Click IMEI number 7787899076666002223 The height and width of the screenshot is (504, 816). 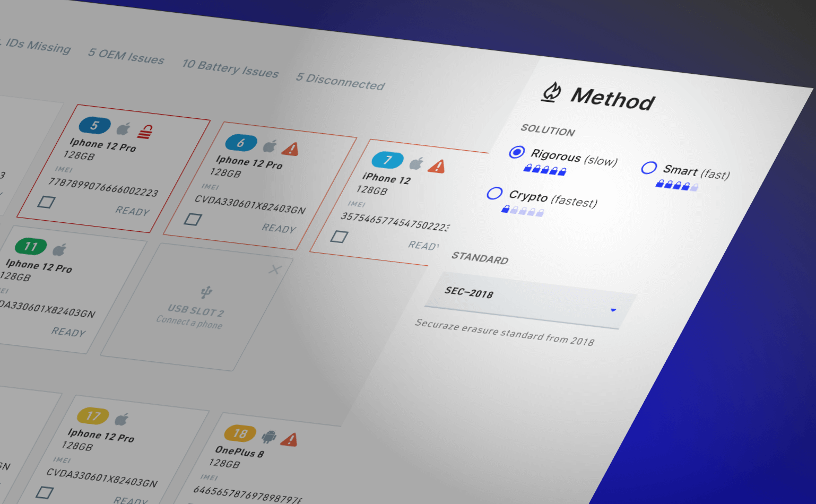click(103, 187)
